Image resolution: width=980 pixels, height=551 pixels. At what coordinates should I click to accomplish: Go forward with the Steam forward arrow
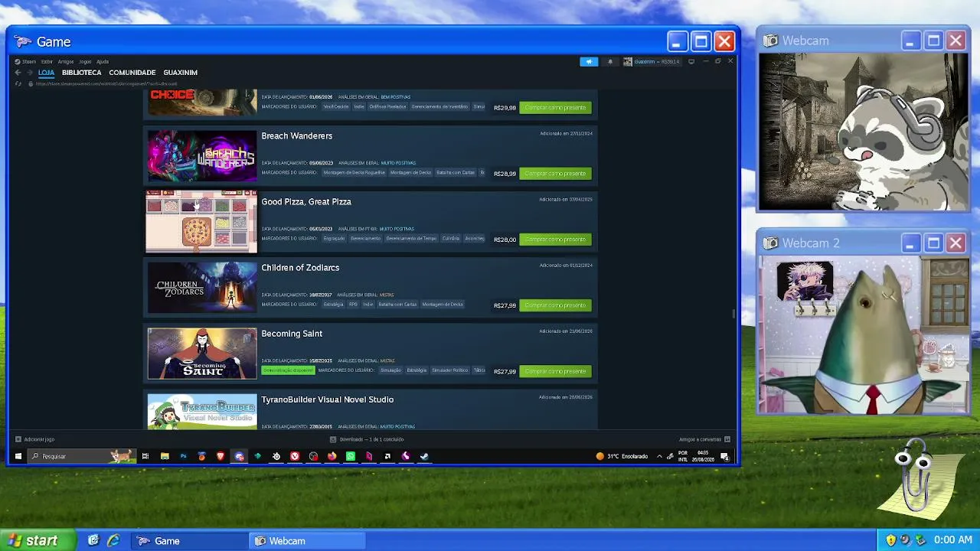point(30,73)
